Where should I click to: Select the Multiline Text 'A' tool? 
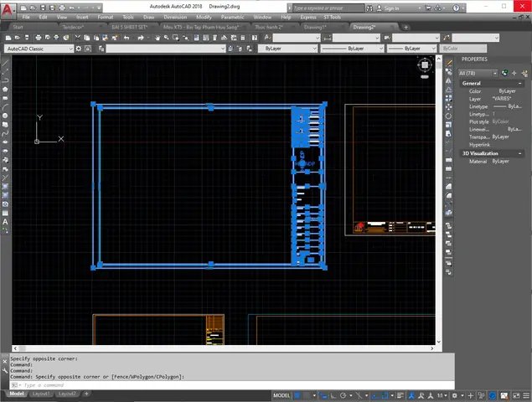pyautogui.click(x=5, y=222)
